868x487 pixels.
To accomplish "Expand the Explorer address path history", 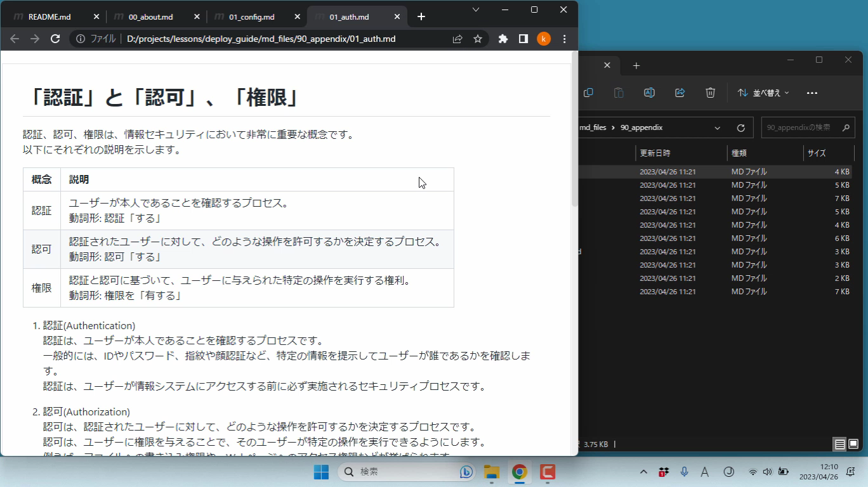I will coord(718,127).
